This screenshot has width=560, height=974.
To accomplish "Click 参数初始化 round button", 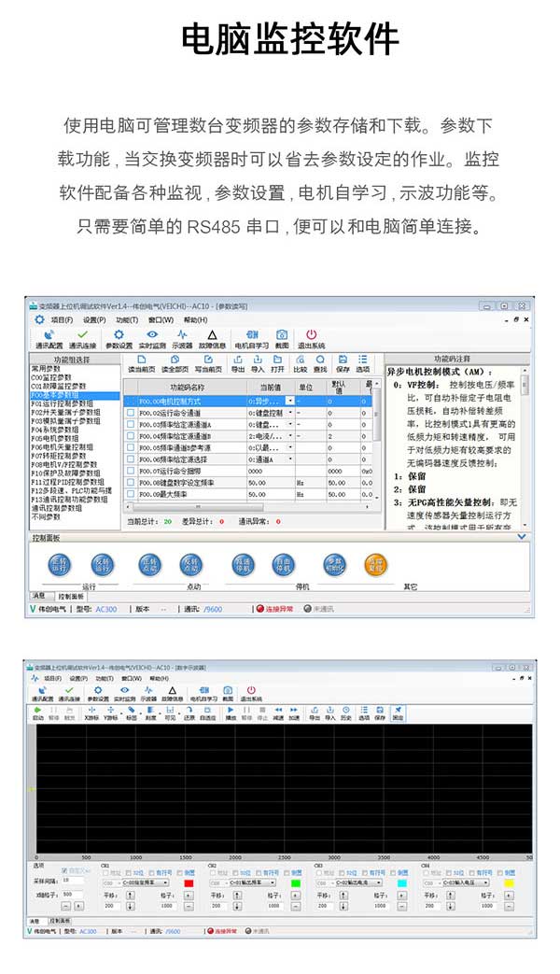I will click(335, 564).
